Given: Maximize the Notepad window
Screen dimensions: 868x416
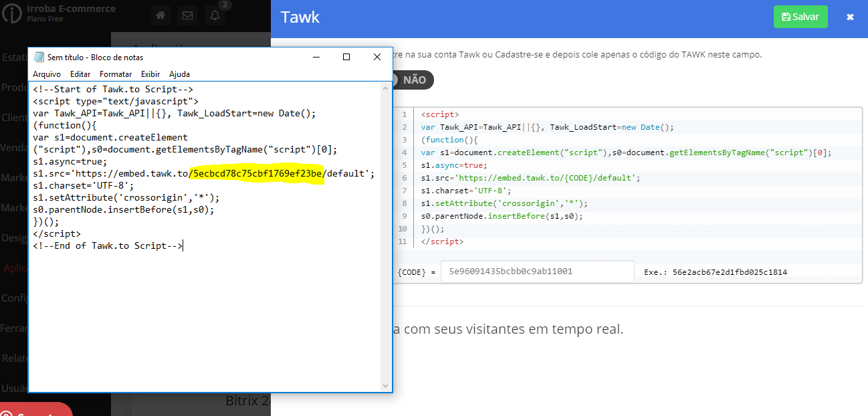Looking at the screenshot, I should click(x=346, y=58).
